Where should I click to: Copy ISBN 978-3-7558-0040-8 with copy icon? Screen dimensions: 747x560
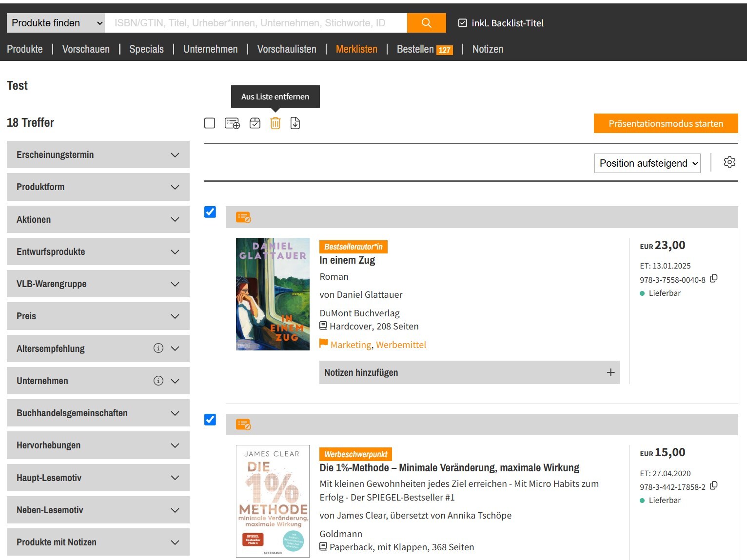point(714,278)
